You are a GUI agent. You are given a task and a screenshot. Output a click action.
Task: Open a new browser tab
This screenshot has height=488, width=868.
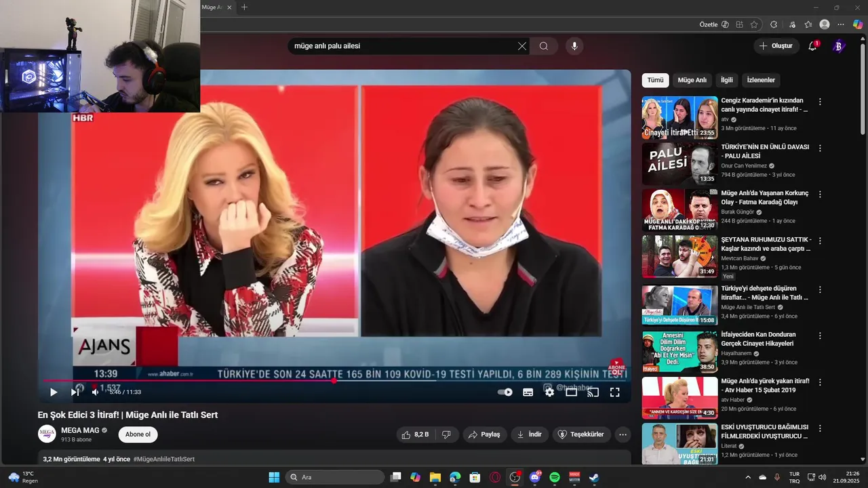(x=244, y=7)
